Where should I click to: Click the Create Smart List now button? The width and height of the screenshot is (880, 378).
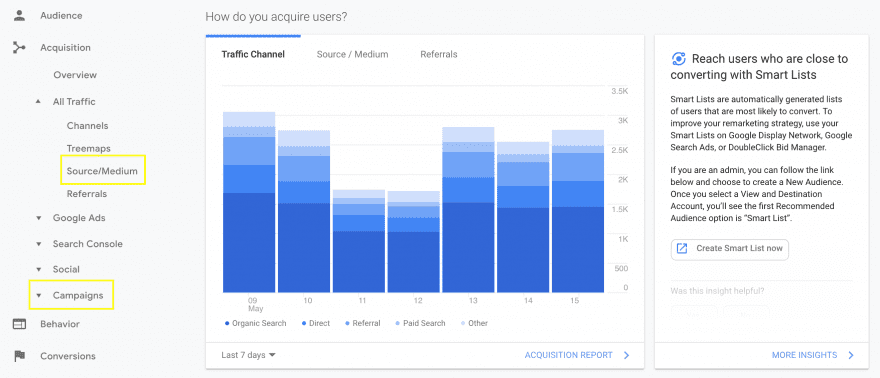730,248
